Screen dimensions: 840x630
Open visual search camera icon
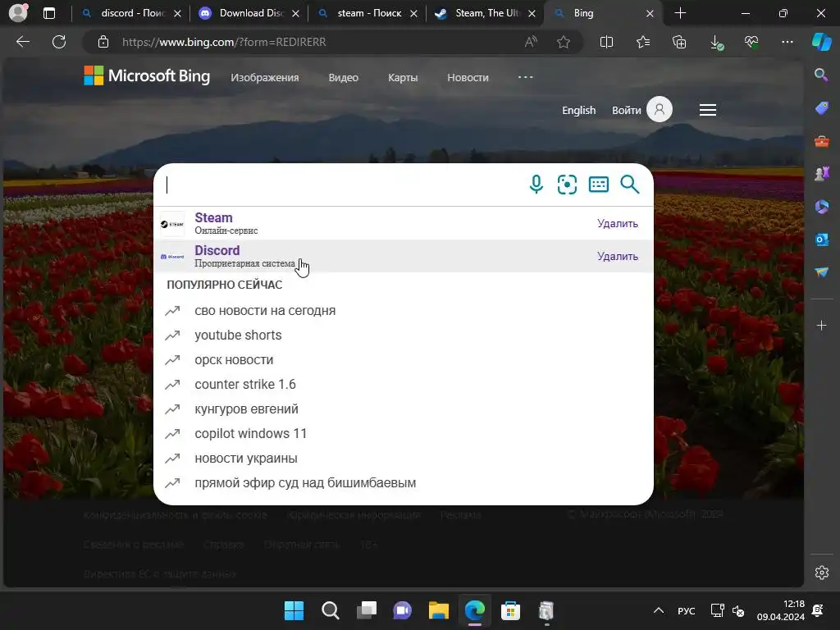click(567, 185)
